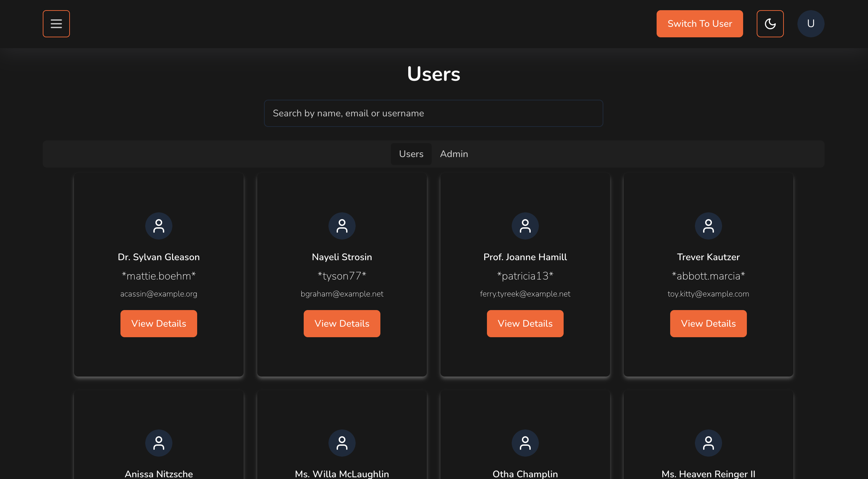Toggle dark mode with the moon icon
Screen dimensions: 868x479
(770, 23)
